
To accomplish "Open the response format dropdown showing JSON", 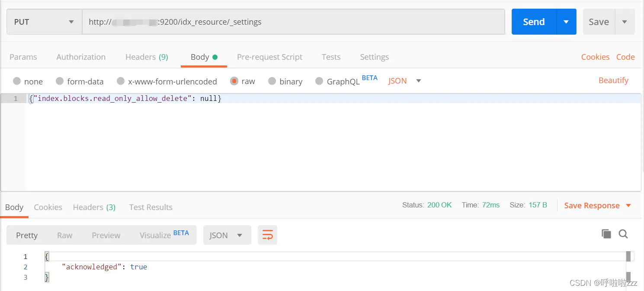I will pyautogui.click(x=227, y=235).
